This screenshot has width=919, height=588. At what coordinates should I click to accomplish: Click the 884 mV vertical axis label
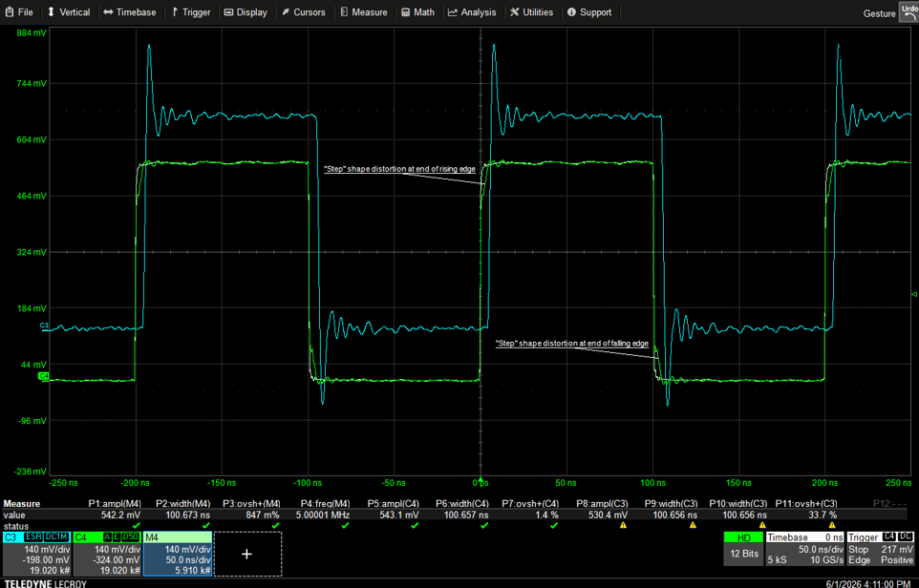tap(32, 33)
